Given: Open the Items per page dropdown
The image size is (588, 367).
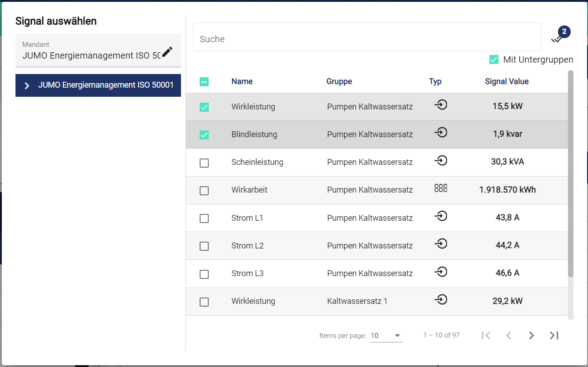Looking at the screenshot, I should [386, 336].
